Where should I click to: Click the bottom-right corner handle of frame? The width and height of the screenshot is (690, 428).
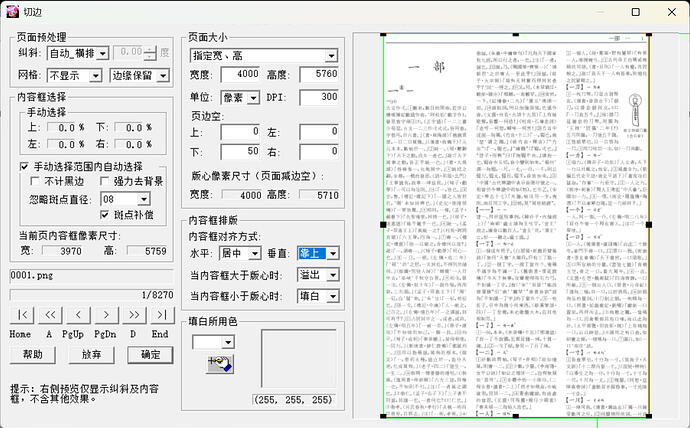pos(649,416)
